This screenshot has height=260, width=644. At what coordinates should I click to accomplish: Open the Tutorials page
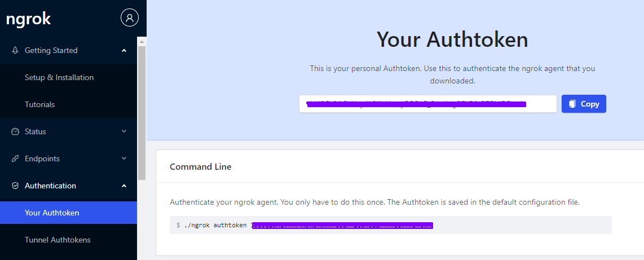pos(39,104)
